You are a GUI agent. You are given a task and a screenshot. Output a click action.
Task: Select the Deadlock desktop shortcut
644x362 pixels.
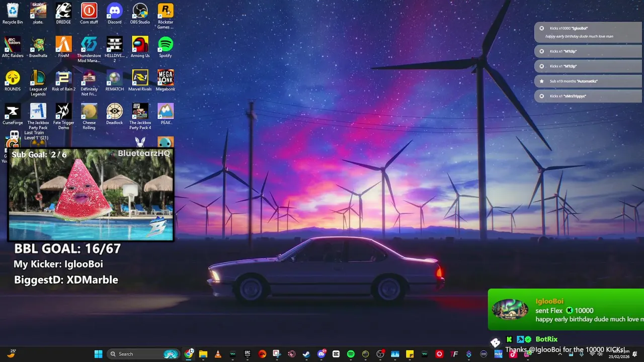click(115, 114)
